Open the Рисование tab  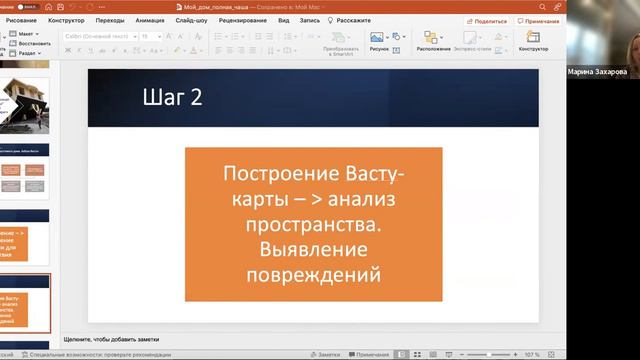pyautogui.click(x=21, y=20)
